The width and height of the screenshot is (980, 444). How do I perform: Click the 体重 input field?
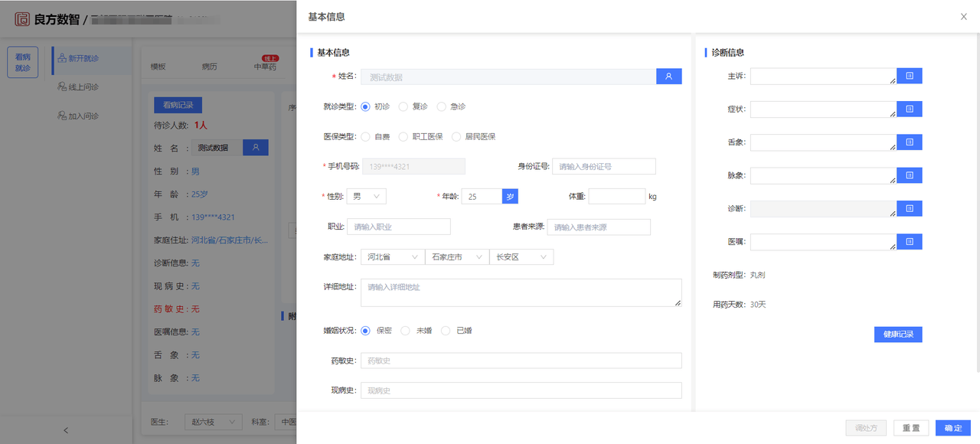click(x=617, y=197)
